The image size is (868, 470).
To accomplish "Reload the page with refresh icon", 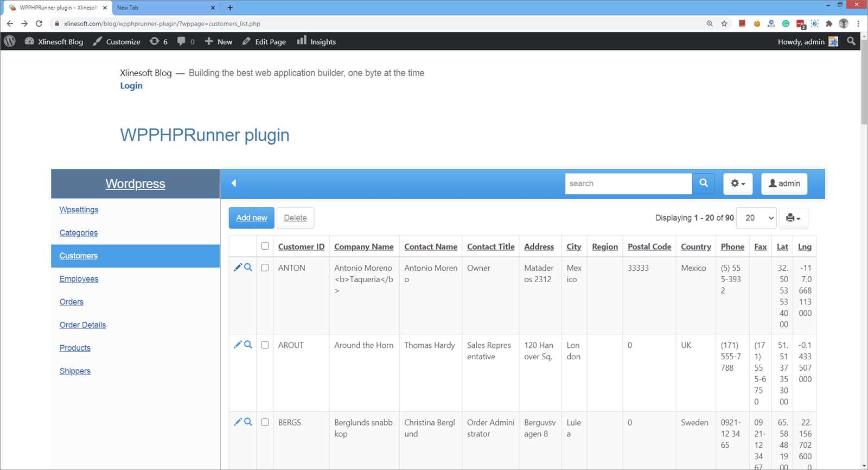I will 39,23.
